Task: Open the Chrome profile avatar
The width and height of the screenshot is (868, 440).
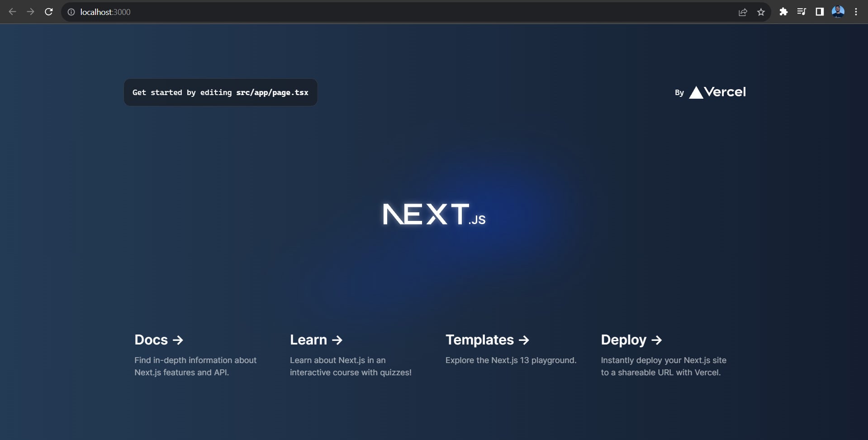Action: click(x=838, y=12)
